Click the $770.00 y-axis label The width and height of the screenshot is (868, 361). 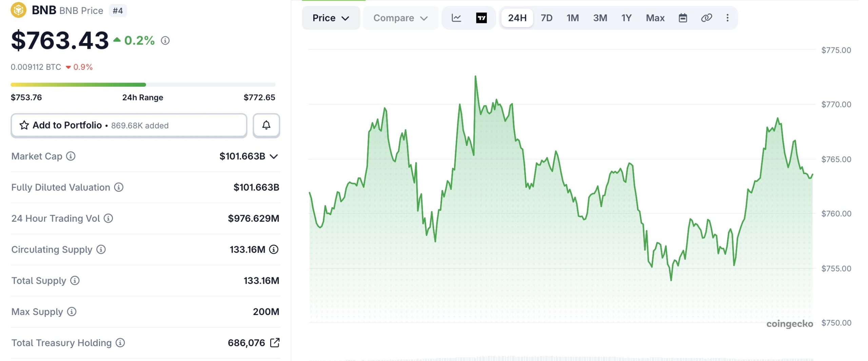pyautogui.click(x=836, y=104)
